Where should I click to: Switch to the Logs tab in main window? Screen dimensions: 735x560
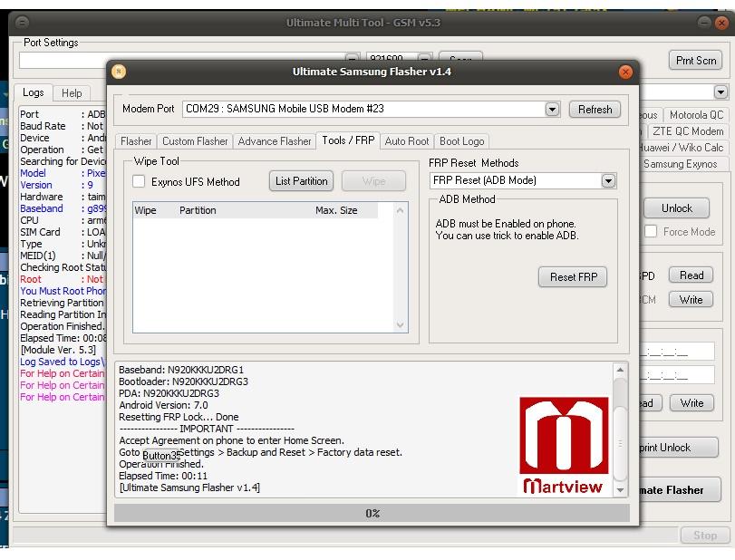34,92
